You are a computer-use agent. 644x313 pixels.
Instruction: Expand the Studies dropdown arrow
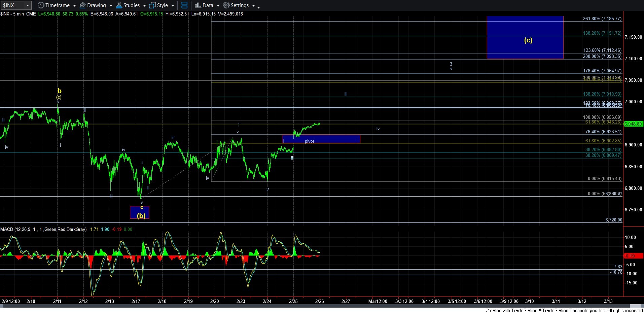144,6
